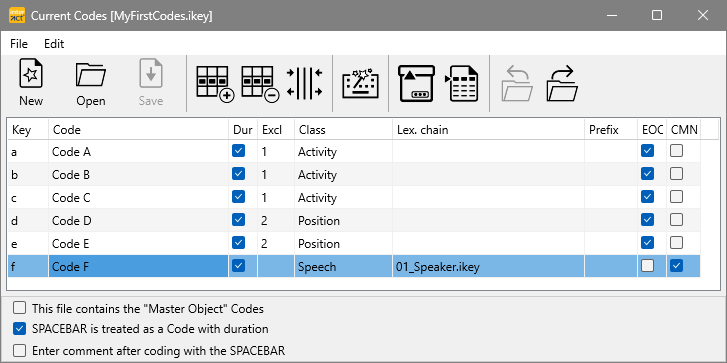This screenshot has height=363, width=727.
Task: Click Excl value '1' in Code B row
Action: [x=276, y=174]
